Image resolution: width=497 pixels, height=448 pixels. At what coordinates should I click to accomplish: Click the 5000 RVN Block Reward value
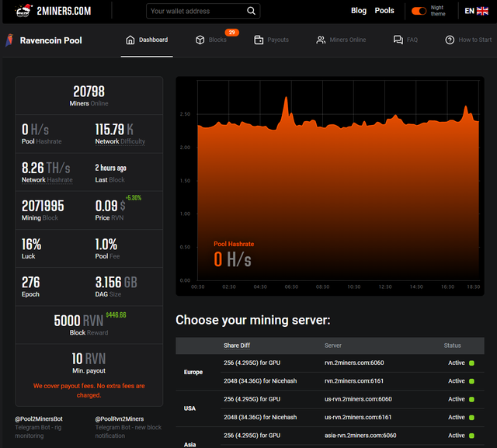tap(78, 321)
